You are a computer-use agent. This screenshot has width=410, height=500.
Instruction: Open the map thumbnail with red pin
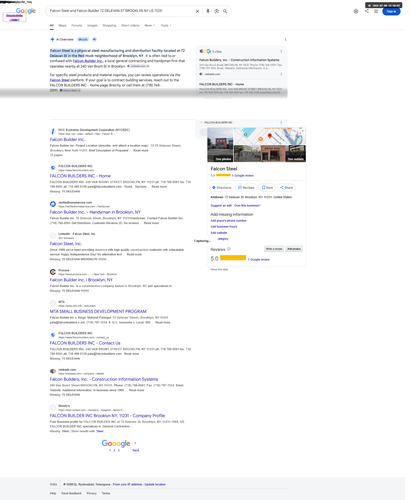point(270,136)
